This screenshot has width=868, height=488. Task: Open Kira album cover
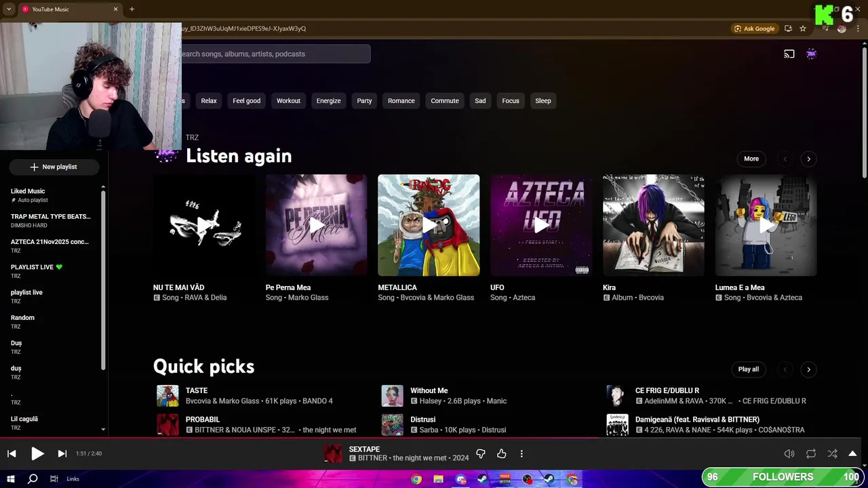click(x=654, y=225)
